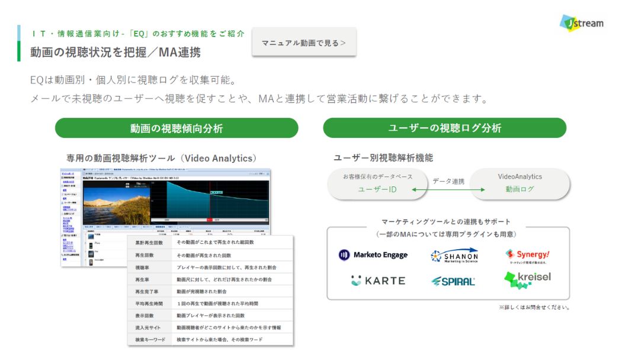The width and height of the screenshot is (622, 364).
Task: Click the 専用の動画視聴解析ツール (Video Analytics) subheading
Action: coord(161,158)
